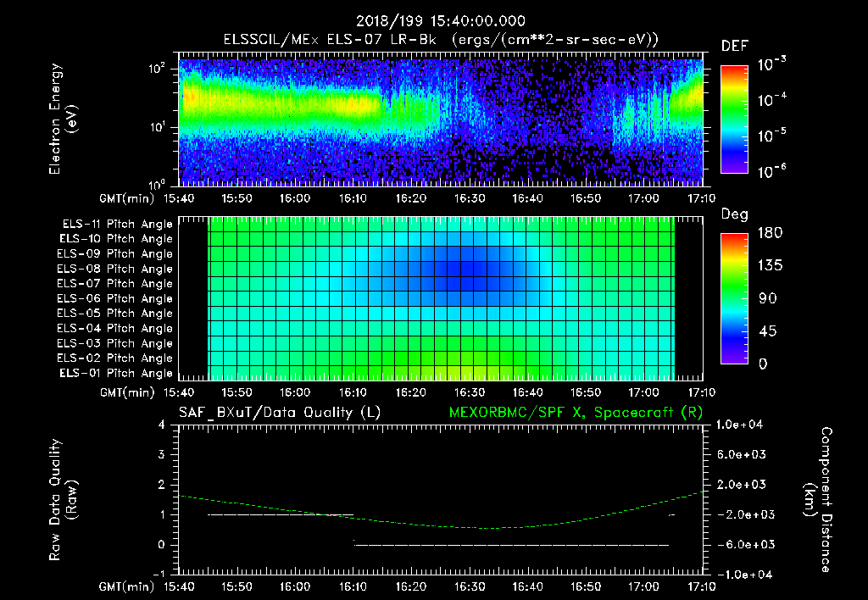Click the 10^-4 value on DEF scale
The image size is (868, 600).
tap(771, 100)
